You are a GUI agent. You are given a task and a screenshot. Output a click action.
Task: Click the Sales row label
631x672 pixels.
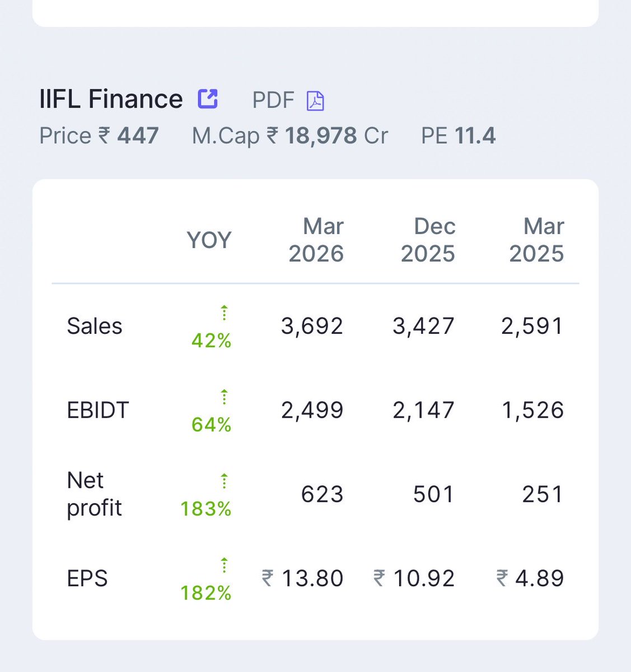(95, 326)
